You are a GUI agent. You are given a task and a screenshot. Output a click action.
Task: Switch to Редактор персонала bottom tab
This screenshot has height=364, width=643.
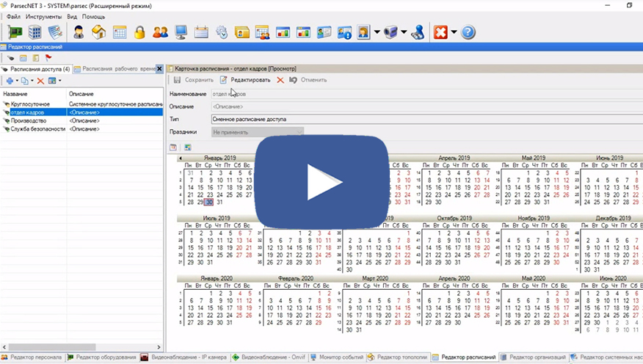tap(32, 357)
